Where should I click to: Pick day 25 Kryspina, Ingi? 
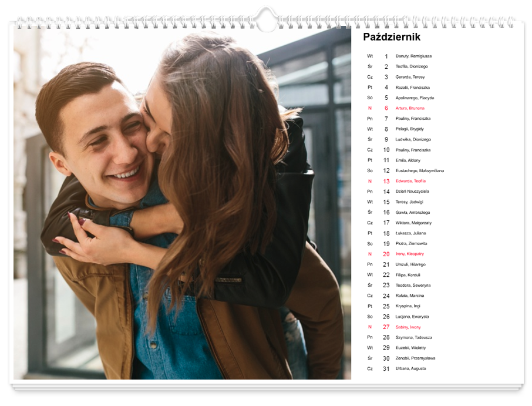click(409, 306)
